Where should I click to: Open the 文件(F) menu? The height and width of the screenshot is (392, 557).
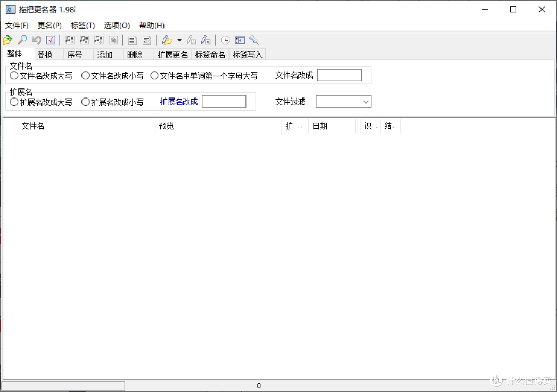click(17, 25)
